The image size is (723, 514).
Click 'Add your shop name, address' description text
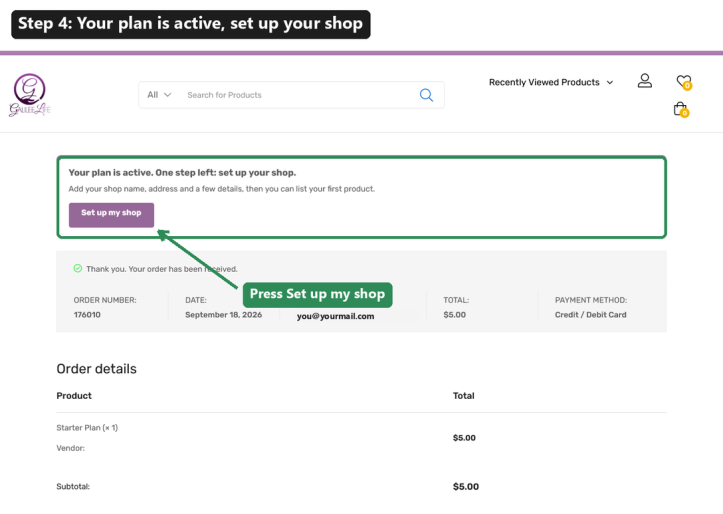[x=222, y=189]
